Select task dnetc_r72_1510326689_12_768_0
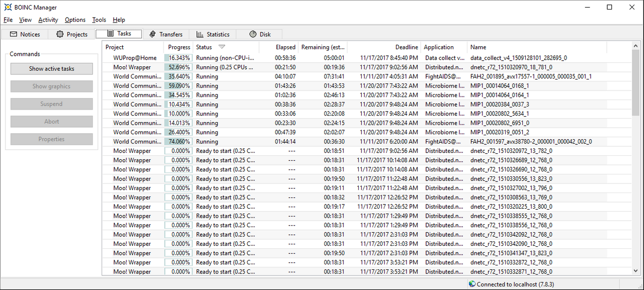The width and height of the screenshot is (644, 290). pyautogui.click(x=511, y=160)
